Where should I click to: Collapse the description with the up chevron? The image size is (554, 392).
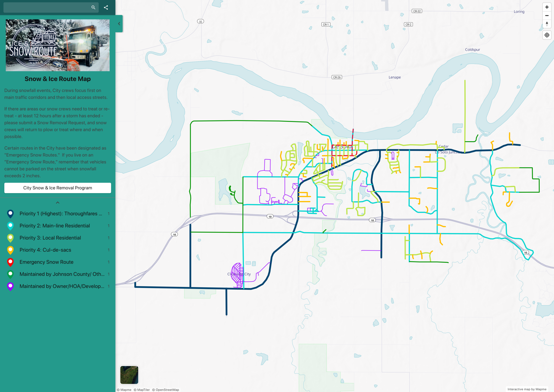click(x=58, y=203)
